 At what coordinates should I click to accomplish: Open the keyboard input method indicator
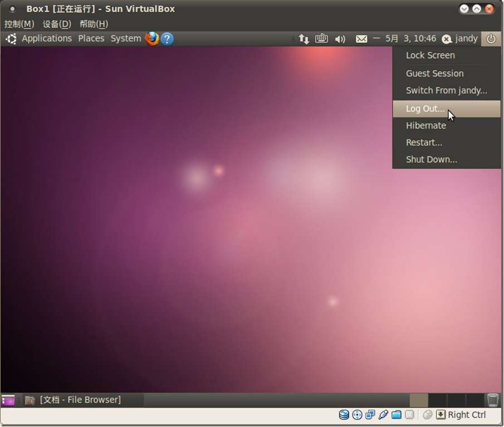[x=321, y=39]
